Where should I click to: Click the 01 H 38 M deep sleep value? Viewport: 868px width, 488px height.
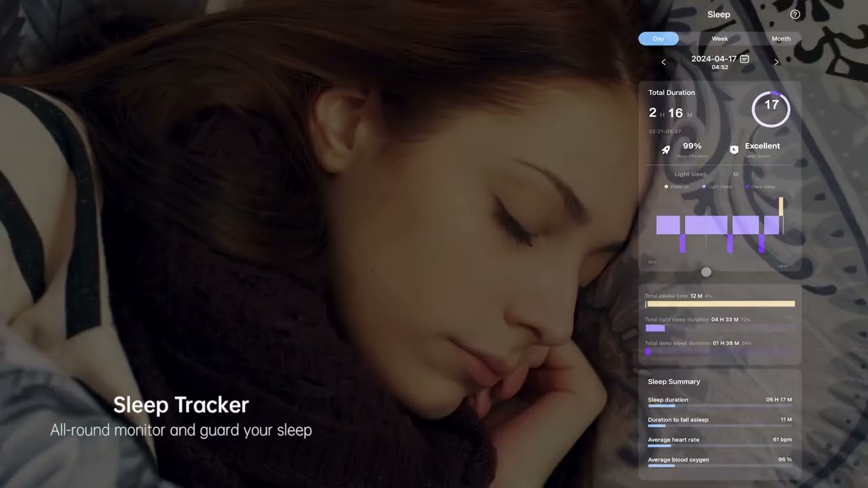(726, 343)
